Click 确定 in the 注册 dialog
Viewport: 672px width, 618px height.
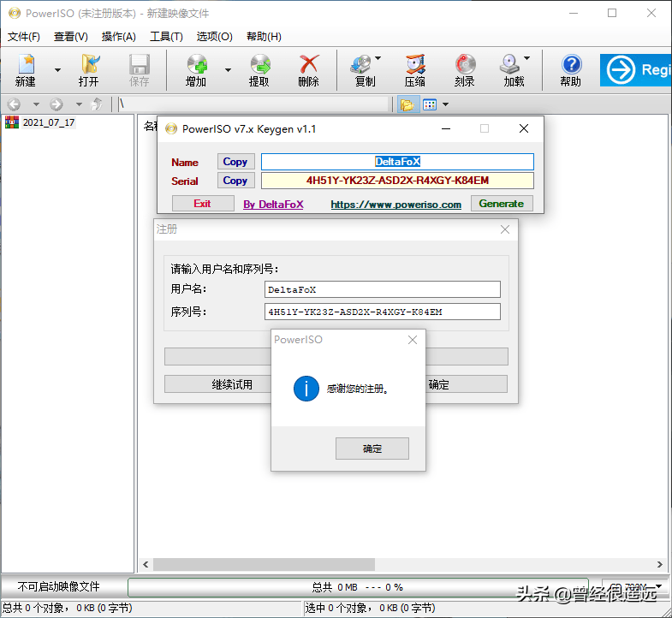click(467, 384)
